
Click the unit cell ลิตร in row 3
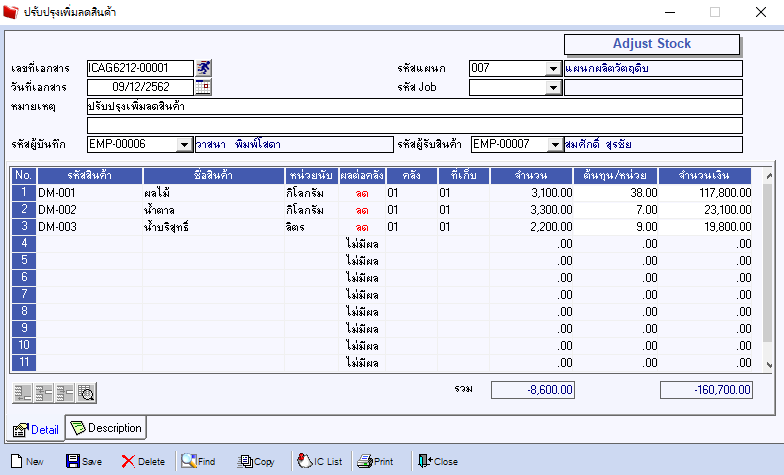pyautogui.click(x=312, y=226)
